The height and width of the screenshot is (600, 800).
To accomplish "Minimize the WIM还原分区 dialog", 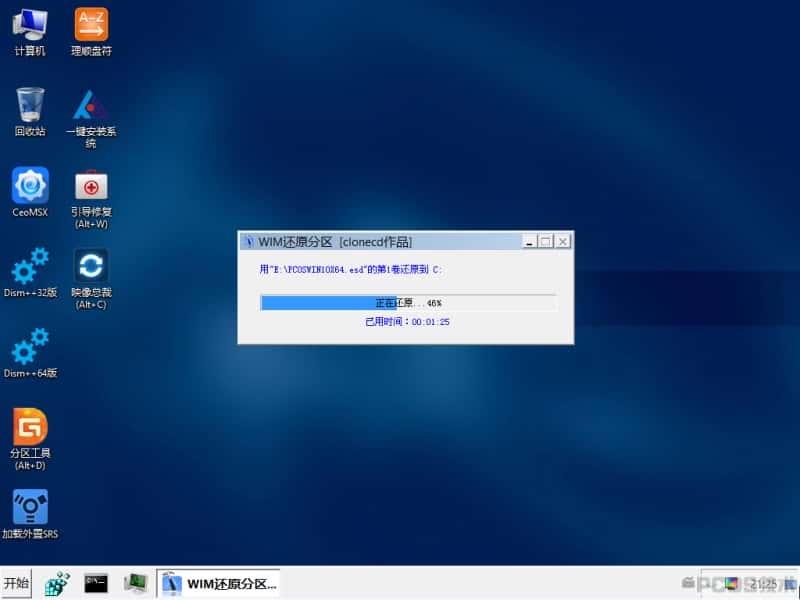I will (530, 242).
